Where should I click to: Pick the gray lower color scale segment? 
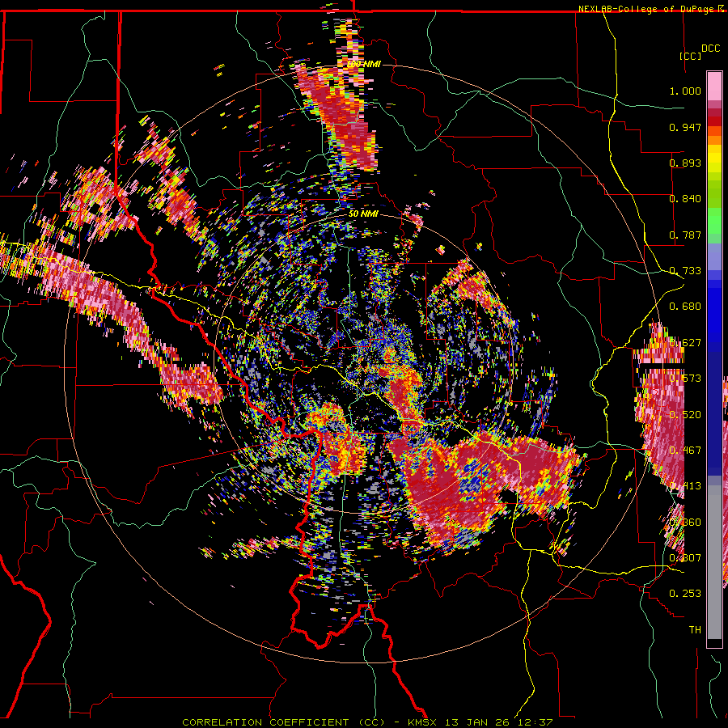[714, 562]
